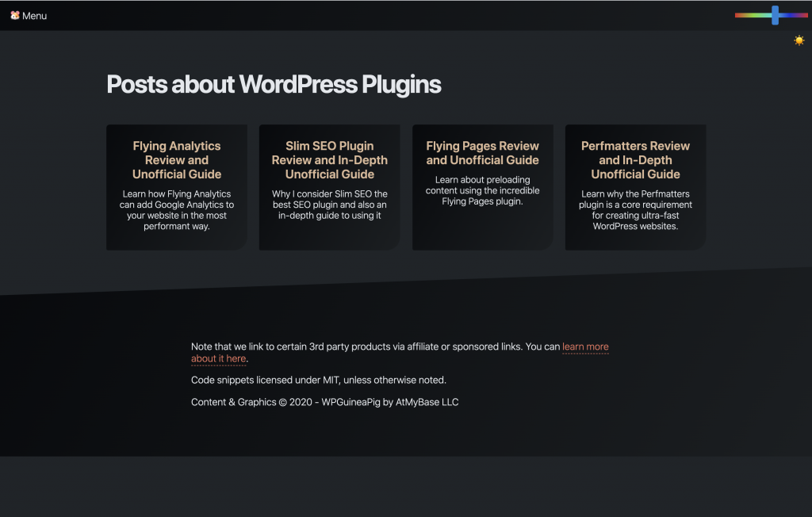Click the Flying Analytics card description text
Image resolution: width=812 pixels, height=517 pixels.
(177, 210)
